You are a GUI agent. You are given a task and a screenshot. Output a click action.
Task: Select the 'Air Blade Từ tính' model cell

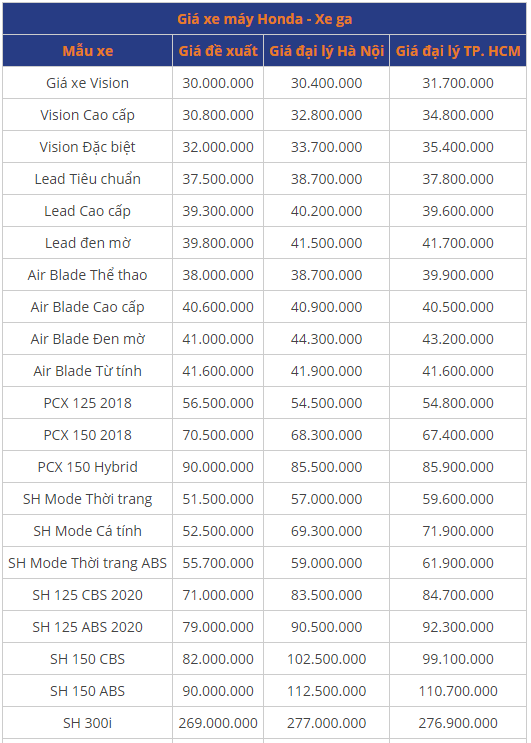(x=88, y=371)
